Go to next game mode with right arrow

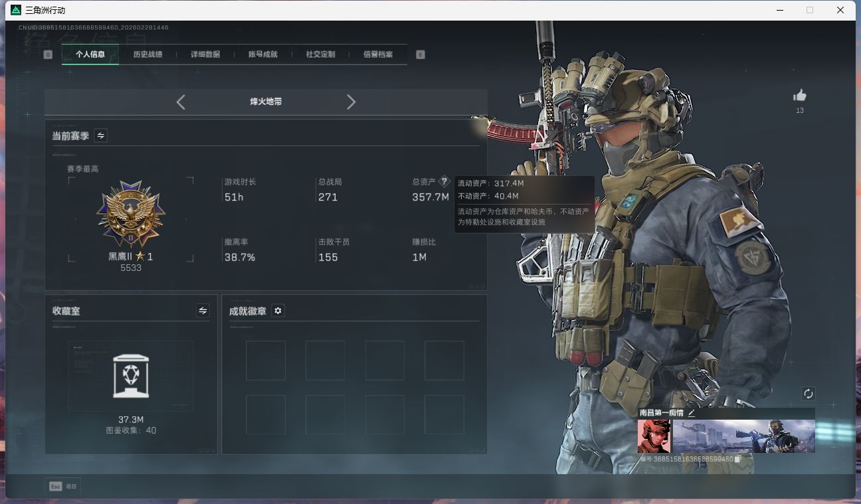(x=351, y=102)
